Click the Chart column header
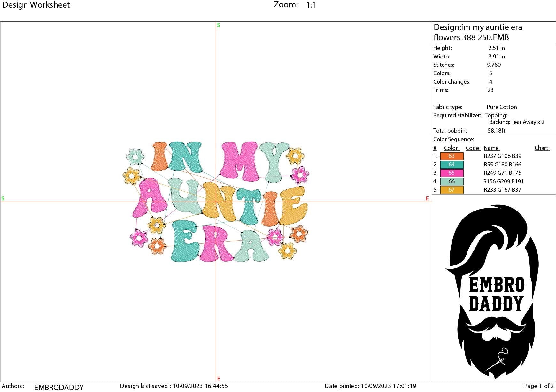This screenshot has height=392, width=556. click(541, 148)
